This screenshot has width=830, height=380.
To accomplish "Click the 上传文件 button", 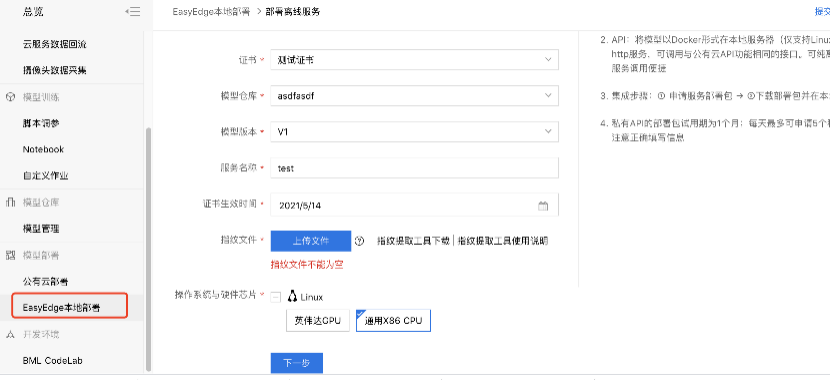I will coord(311,241).
